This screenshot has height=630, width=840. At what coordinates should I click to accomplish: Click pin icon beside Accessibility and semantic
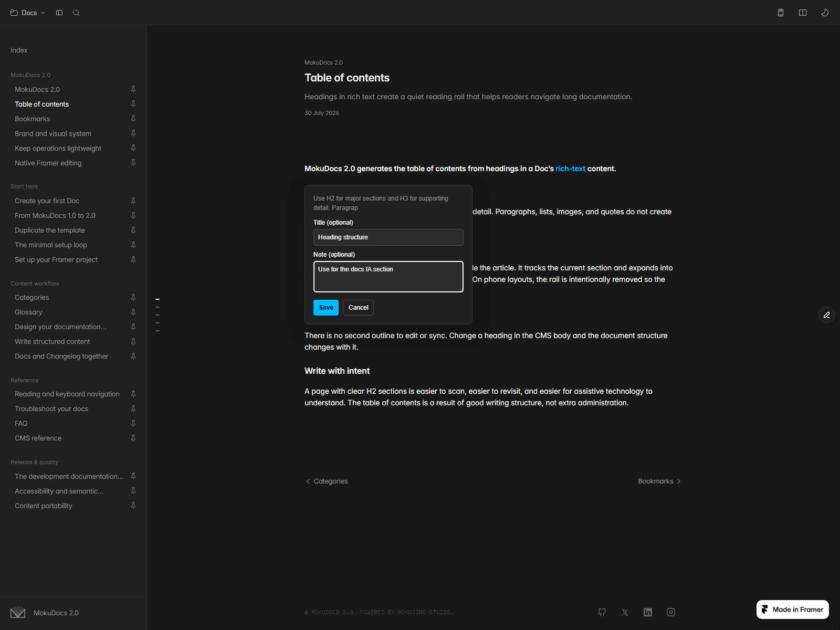pos(133,491)
